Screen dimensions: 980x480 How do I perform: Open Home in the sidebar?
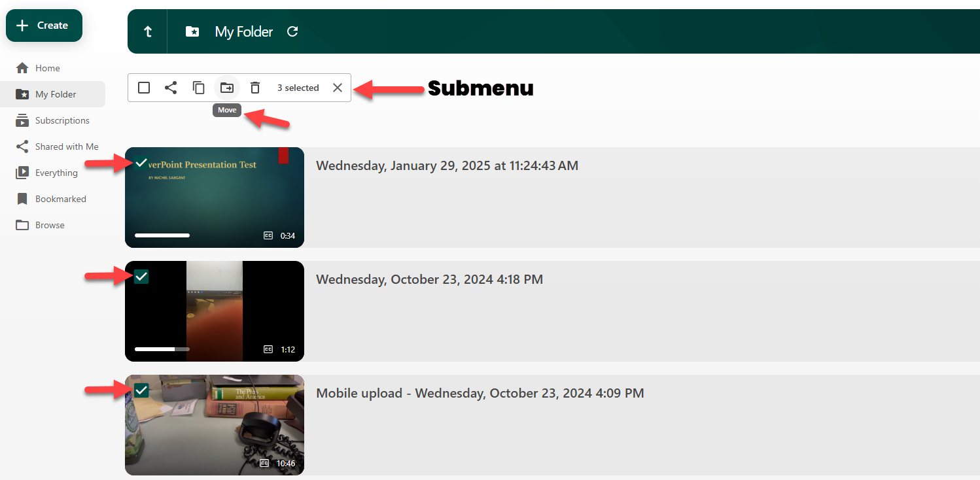coord(47,68)
